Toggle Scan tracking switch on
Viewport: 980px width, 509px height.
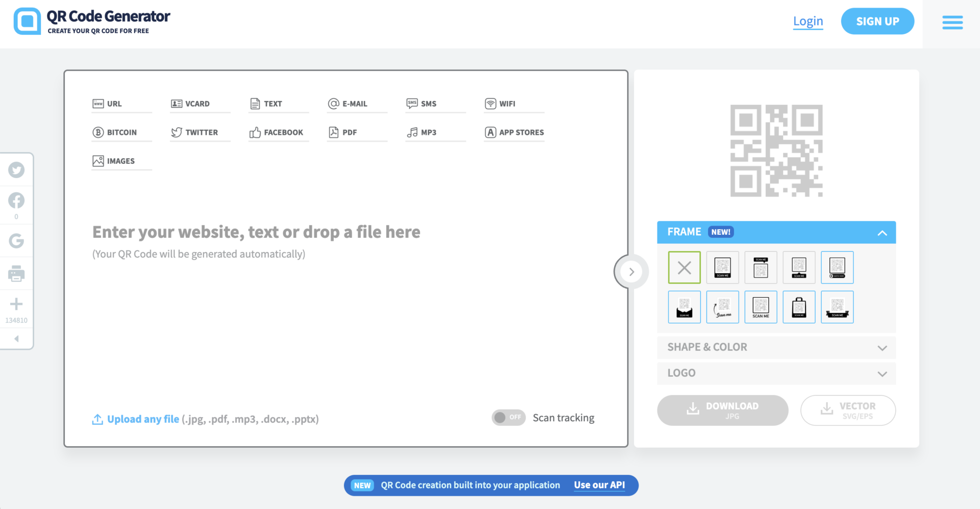[x=508, y=418]
